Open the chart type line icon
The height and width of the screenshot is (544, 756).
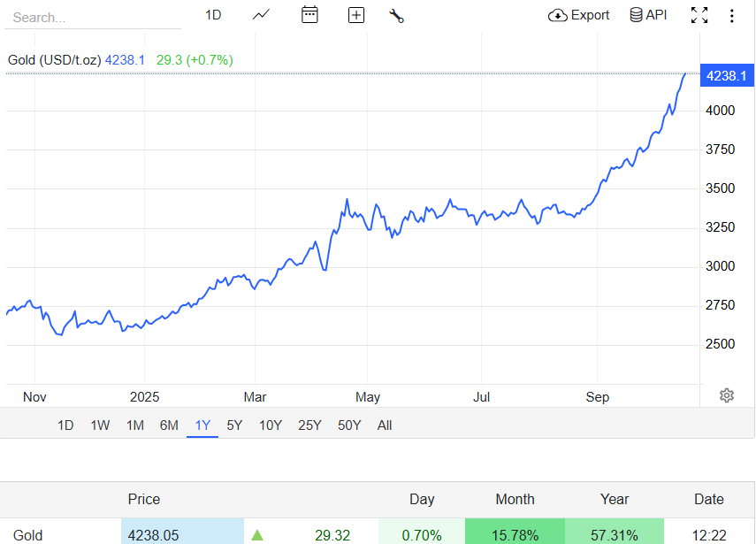261,15
